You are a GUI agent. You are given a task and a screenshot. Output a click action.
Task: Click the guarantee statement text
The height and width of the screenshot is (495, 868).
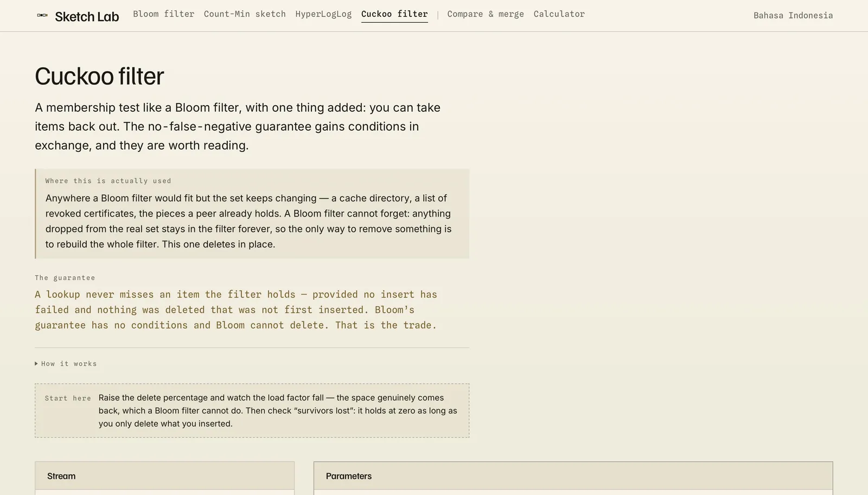click(x=236, y=310)
